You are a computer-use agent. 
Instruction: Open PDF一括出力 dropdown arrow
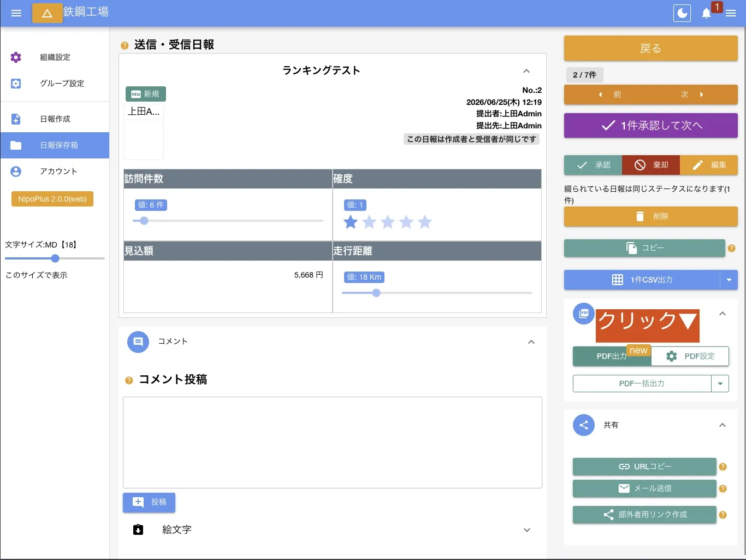pyautogui.click(x=720, y=384)
